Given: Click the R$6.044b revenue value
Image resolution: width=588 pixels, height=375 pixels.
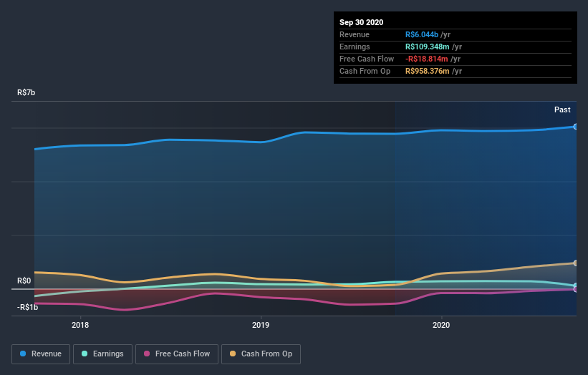Looking at the screenshot, I should pos(422,34).
